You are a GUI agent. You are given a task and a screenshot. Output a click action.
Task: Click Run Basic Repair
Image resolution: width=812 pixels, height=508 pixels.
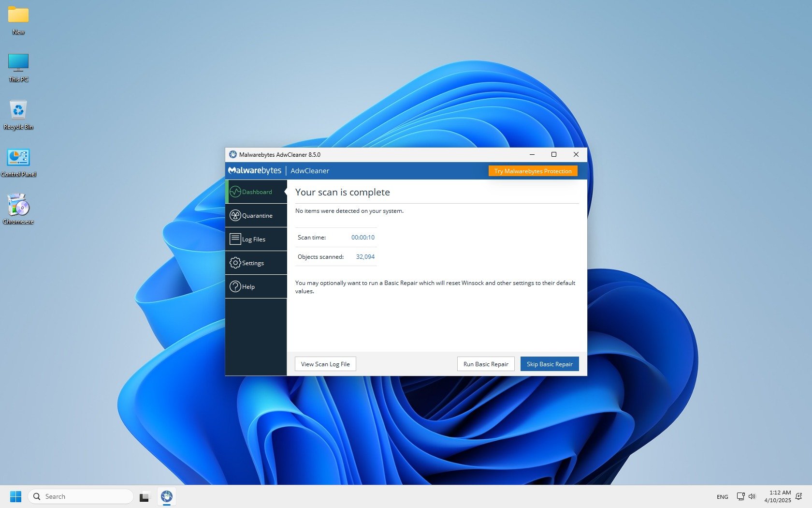coord(486,364)
